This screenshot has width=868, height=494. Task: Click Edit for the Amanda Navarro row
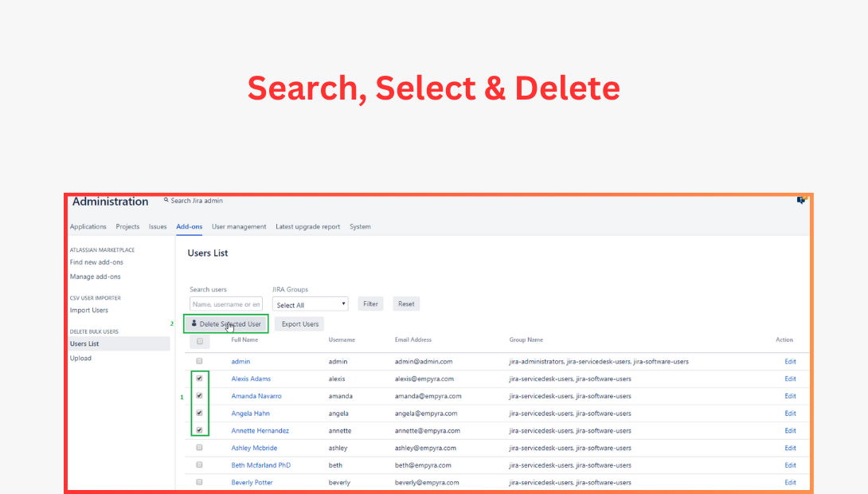coord(790,396)
